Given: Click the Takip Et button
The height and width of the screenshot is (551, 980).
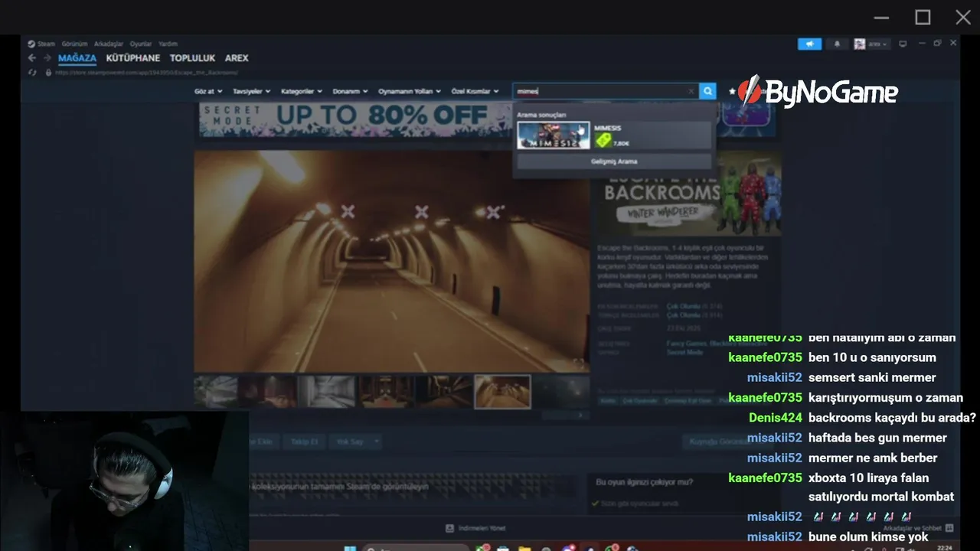Looking at the screenshot, I should 305,442.
